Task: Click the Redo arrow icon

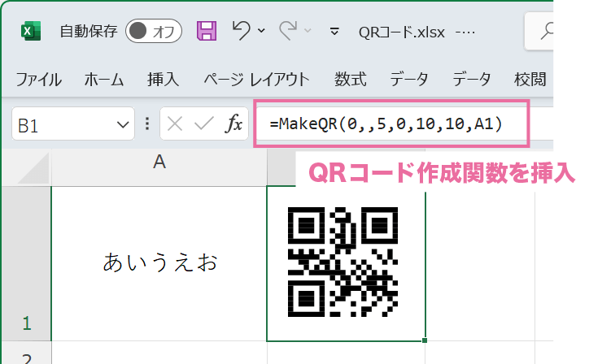Action: point(288,31)
